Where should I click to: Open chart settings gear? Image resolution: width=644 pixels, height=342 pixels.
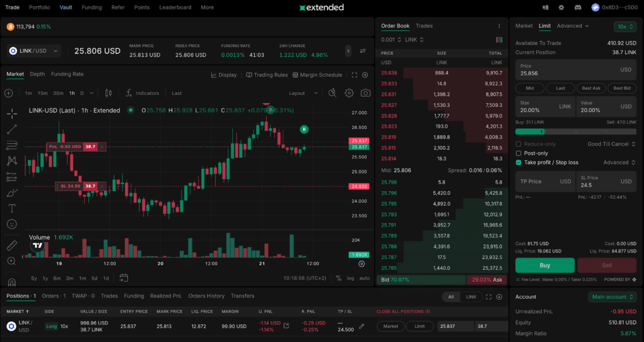pyautogui.click(x=349, y=93)
